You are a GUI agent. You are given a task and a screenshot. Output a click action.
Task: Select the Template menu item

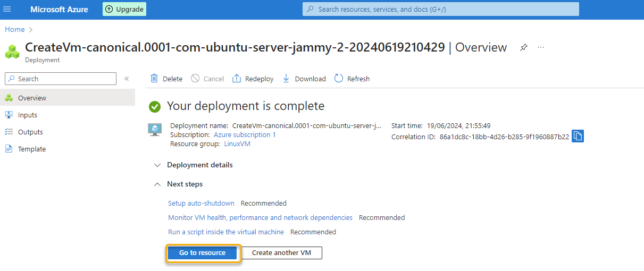[x=32, y=149]
